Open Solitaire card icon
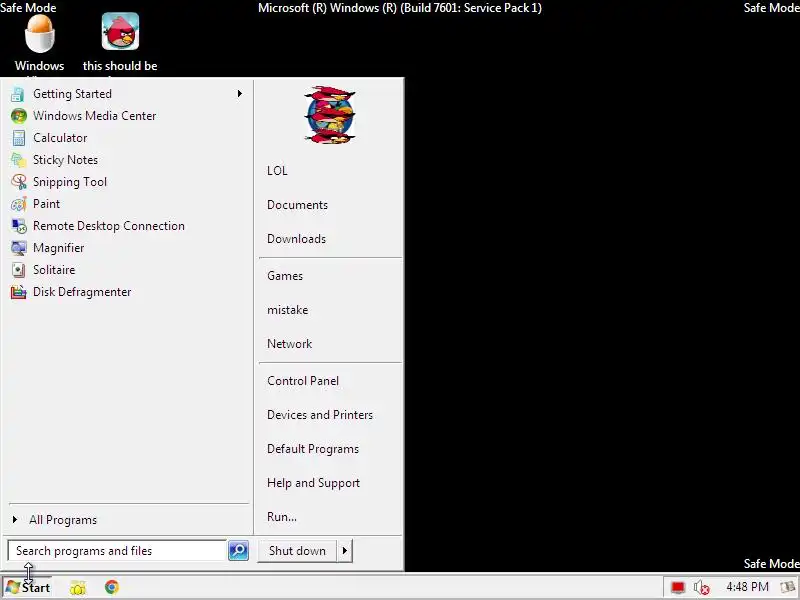 (x=18, y=270)
